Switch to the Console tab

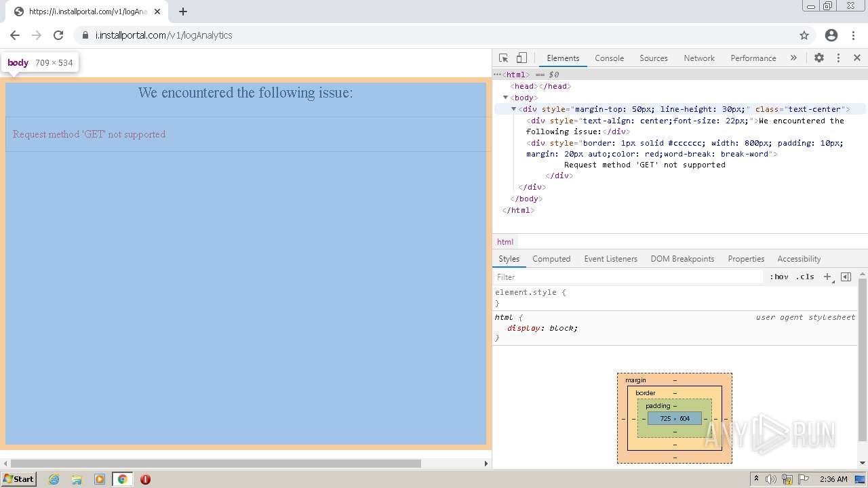point(609,58)
